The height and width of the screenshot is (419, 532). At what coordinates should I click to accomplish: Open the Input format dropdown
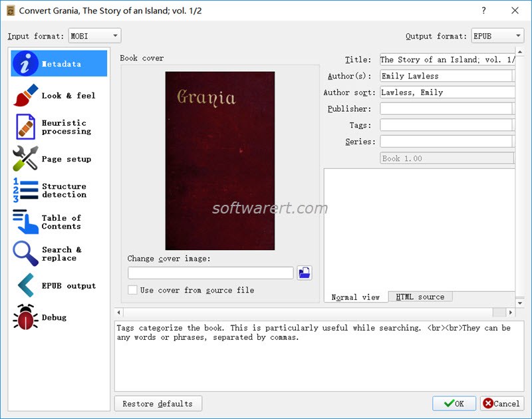click(x=93, y=35)
